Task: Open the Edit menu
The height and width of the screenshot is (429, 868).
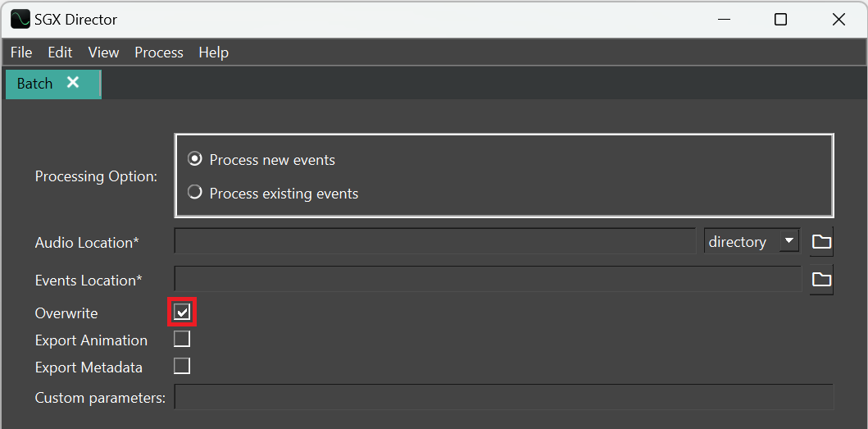Action: coord(60,52)
